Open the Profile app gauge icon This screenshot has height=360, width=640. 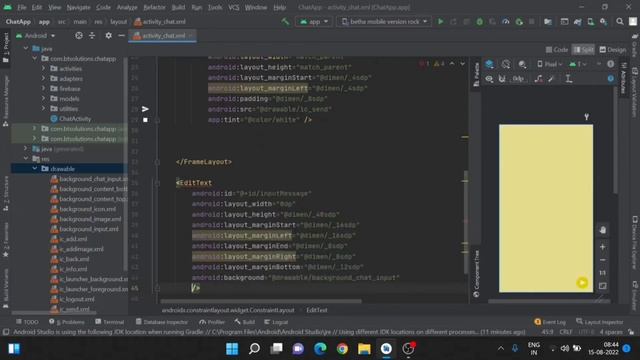[x=506, y=22]
